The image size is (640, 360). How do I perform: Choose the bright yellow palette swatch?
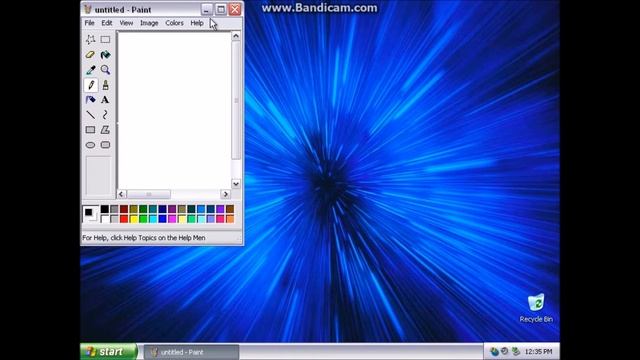point(133,219)
